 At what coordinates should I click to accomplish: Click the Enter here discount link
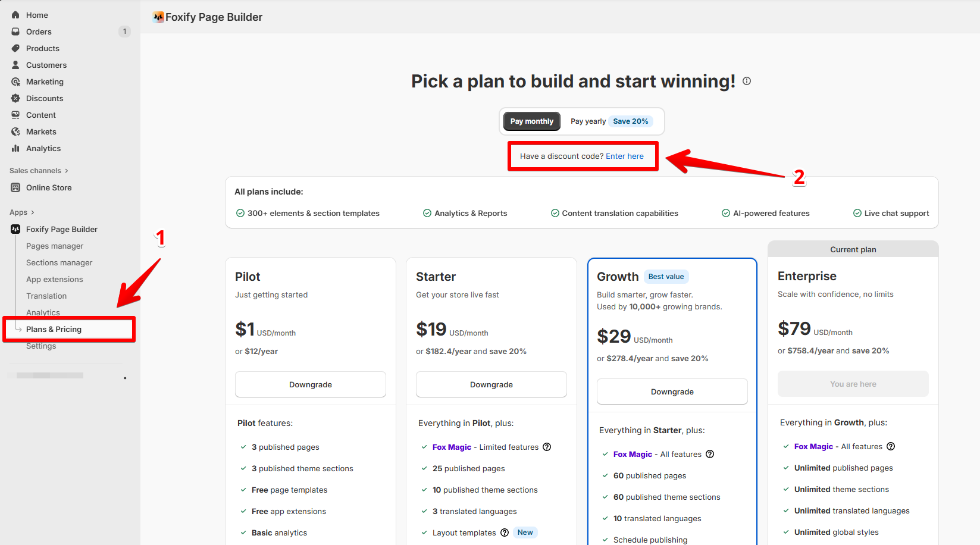625,156
